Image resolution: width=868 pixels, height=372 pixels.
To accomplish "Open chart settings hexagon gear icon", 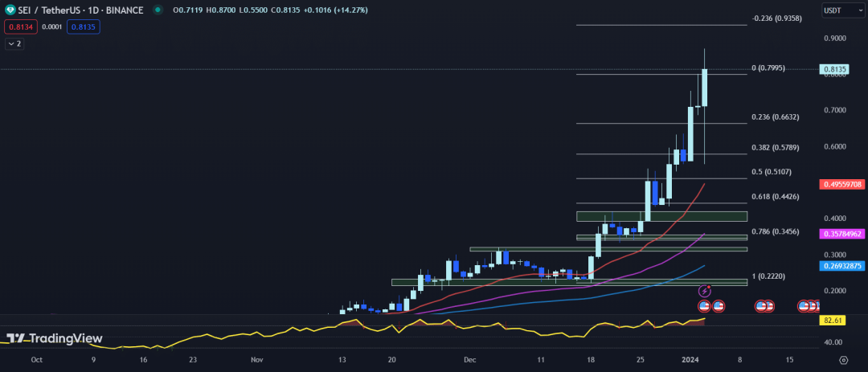I will click(843, 361).
